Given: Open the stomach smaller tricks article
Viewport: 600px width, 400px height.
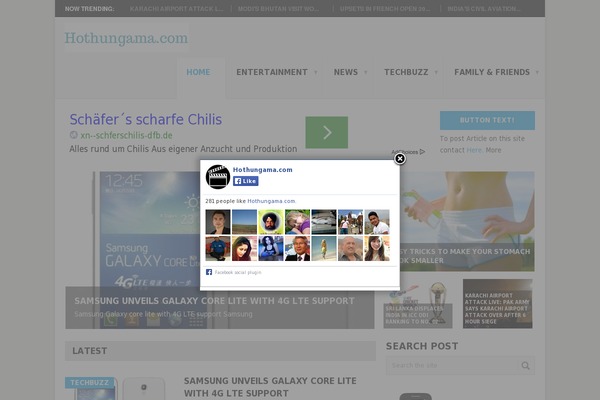Looking at the screenshot, I should (x=467, y=222).
